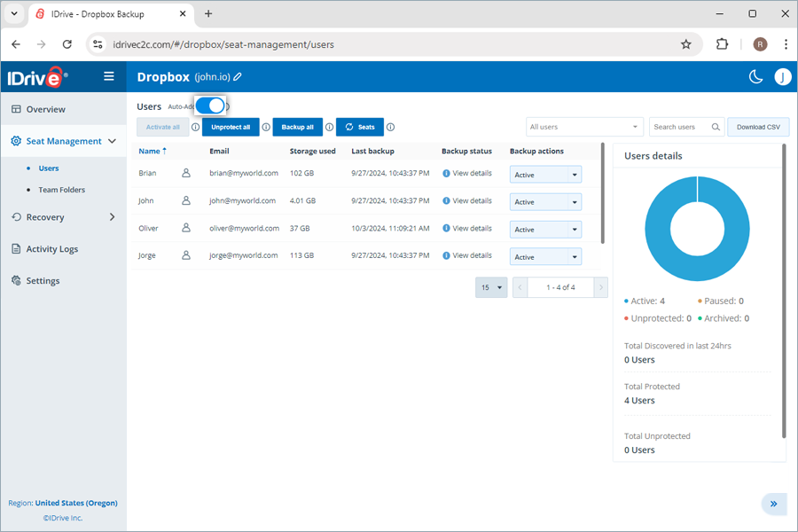Click the Unprotect all button

tap(231, 128)
